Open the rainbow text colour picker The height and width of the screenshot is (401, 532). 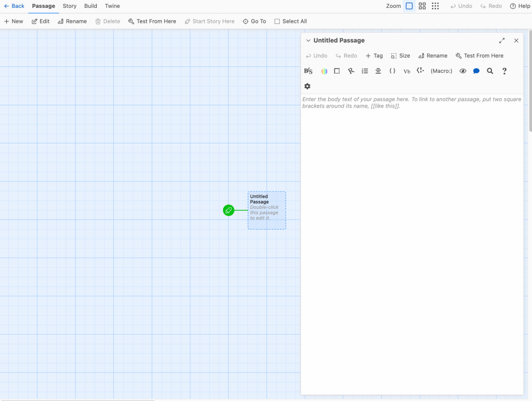point(324,71)
